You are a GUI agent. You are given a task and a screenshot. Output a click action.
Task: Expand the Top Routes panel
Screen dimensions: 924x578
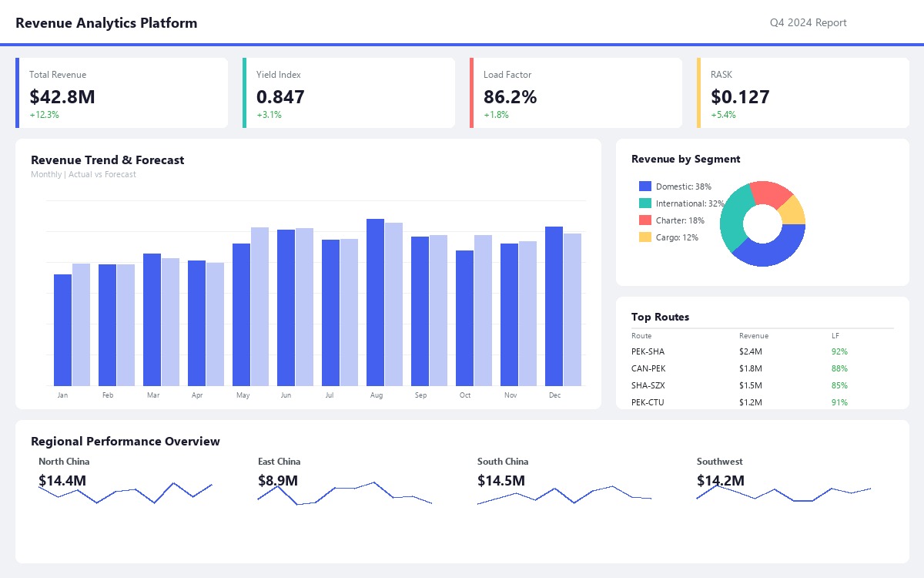pyautogui.click(x=658, y=317)
